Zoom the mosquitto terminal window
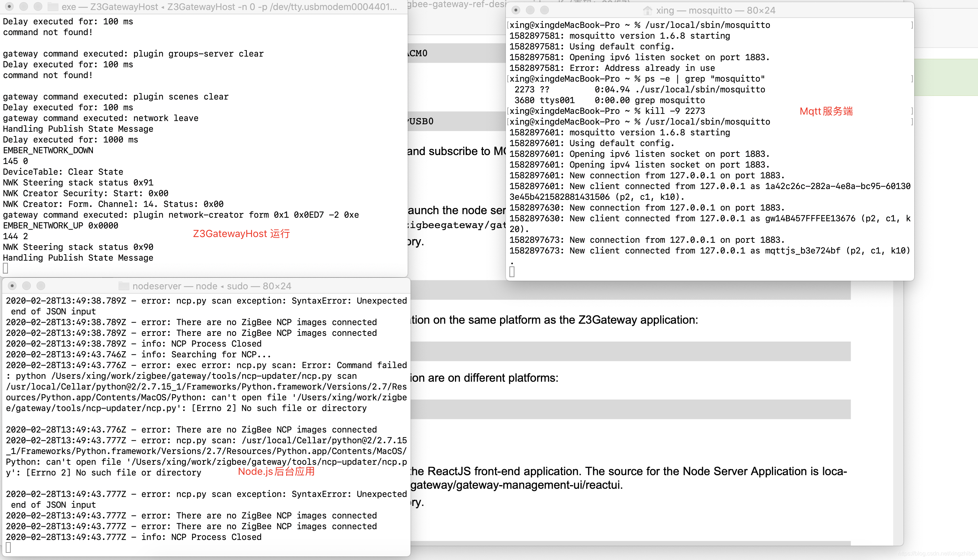 [545, 10]
